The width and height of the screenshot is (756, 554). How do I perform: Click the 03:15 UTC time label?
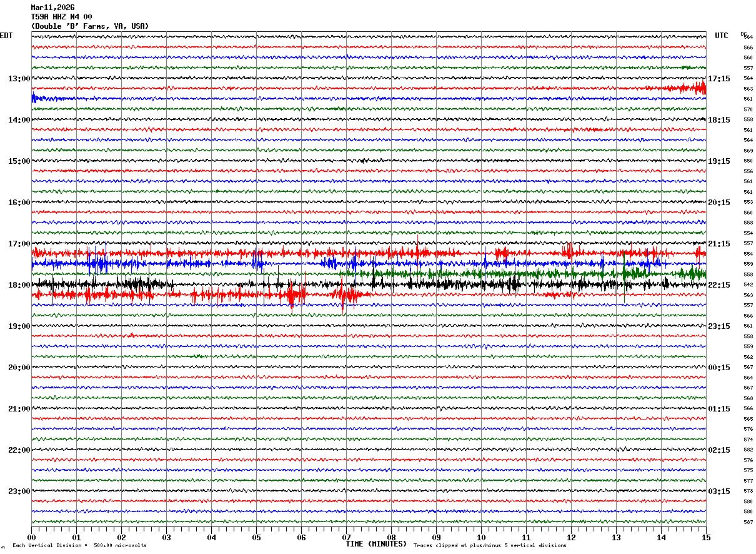pos(719,491)
